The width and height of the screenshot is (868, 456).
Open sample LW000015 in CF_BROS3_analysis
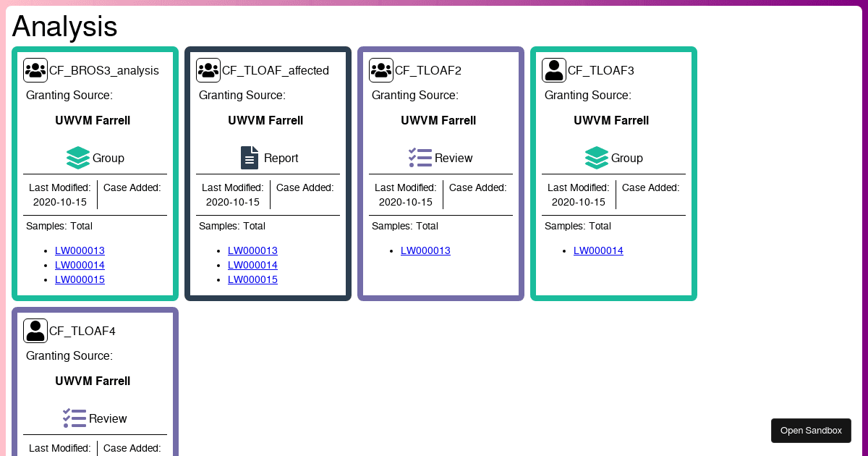(x=80, y=279)
